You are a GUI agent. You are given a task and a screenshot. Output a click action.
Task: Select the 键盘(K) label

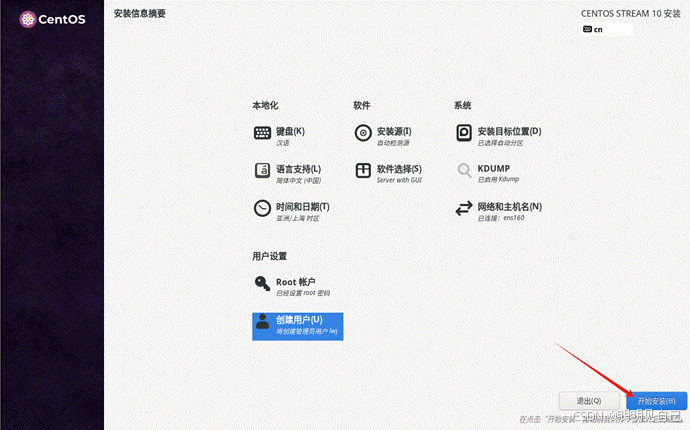290,131
